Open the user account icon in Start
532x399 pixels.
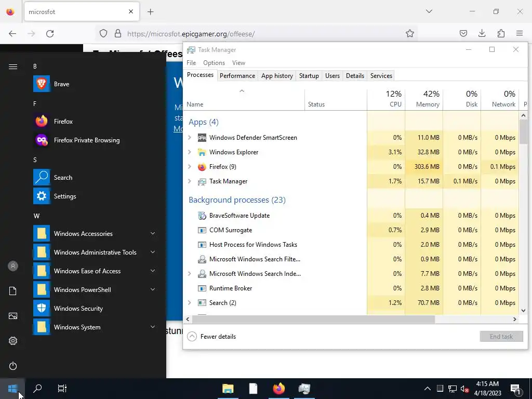coord(13,266)
